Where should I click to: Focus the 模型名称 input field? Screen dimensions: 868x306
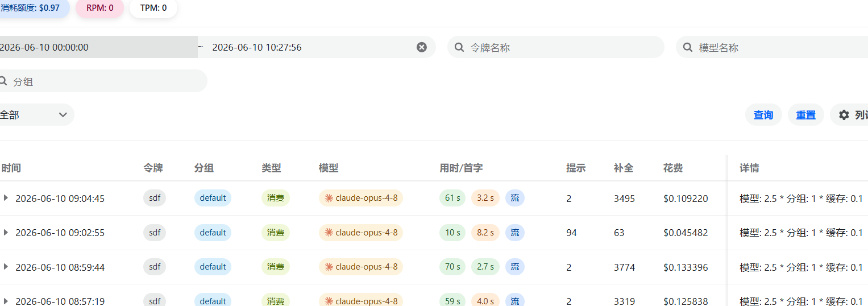point(773,47)
